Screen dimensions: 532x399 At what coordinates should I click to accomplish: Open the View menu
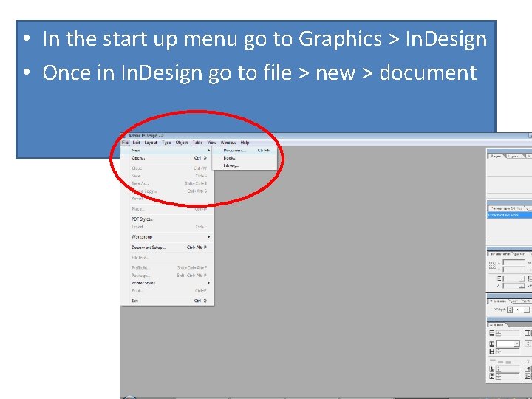(x=211, y=143)
